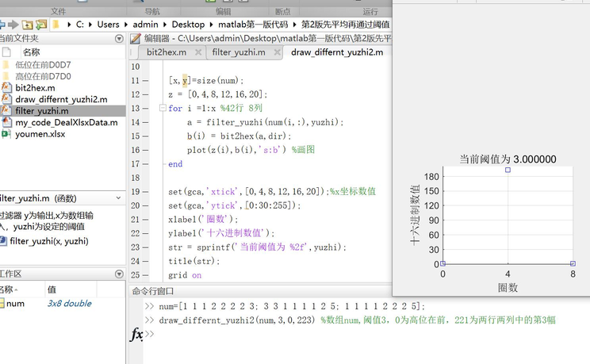This screenshot has height=364, width=590.
Task: Click the fx function browser icon
Action: tap(136, 334)
